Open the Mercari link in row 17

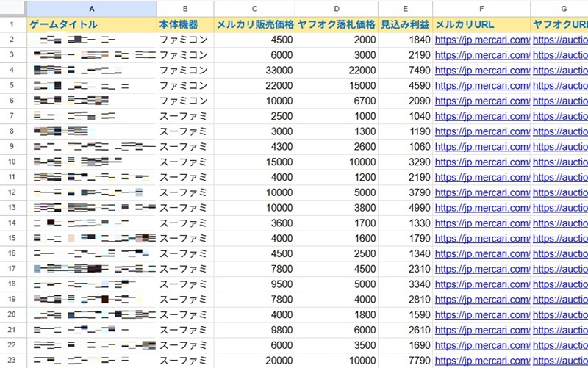click(x=482, y=269)
